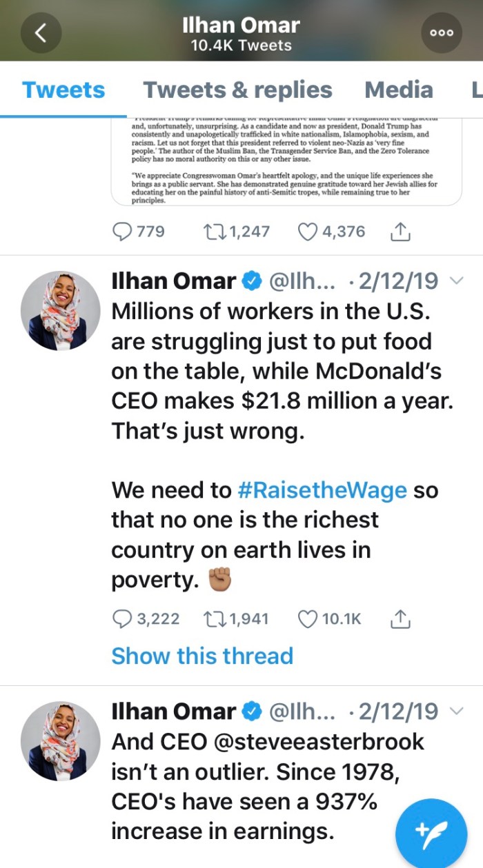Image resolution: width=483 pixels, height=868 pixels.
Task: Tap the compose new tweet button
Action: (431, 833)
